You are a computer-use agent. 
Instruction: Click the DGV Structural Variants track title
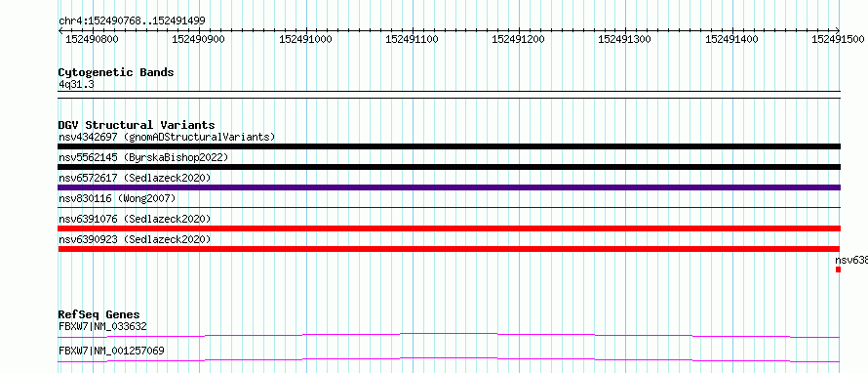[x=137, y=125]
